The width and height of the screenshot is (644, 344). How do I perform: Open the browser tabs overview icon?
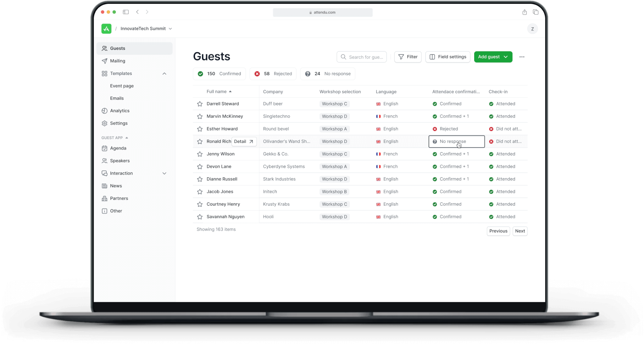pos(536,12)
